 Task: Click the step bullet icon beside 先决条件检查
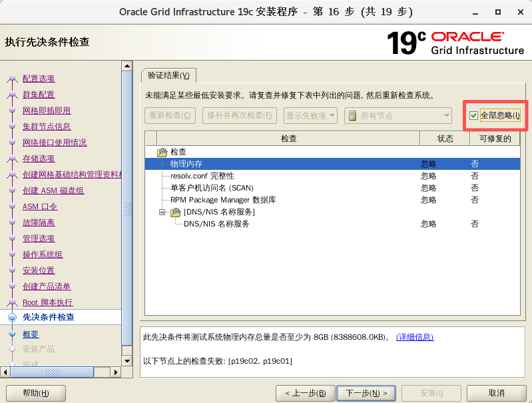click(x=13, y=317)
